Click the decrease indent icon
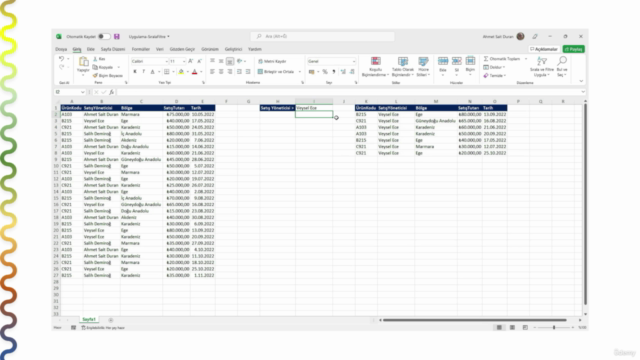Screen dimensions: 640x360 click(x=239, y=72)
